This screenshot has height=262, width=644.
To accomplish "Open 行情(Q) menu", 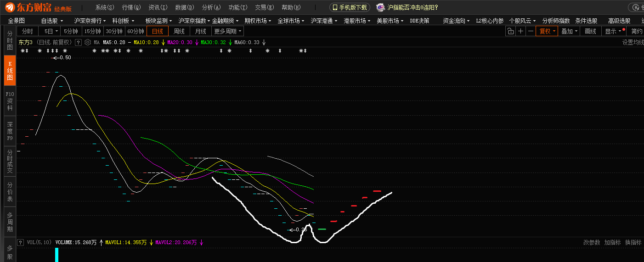I will point(131,7).
